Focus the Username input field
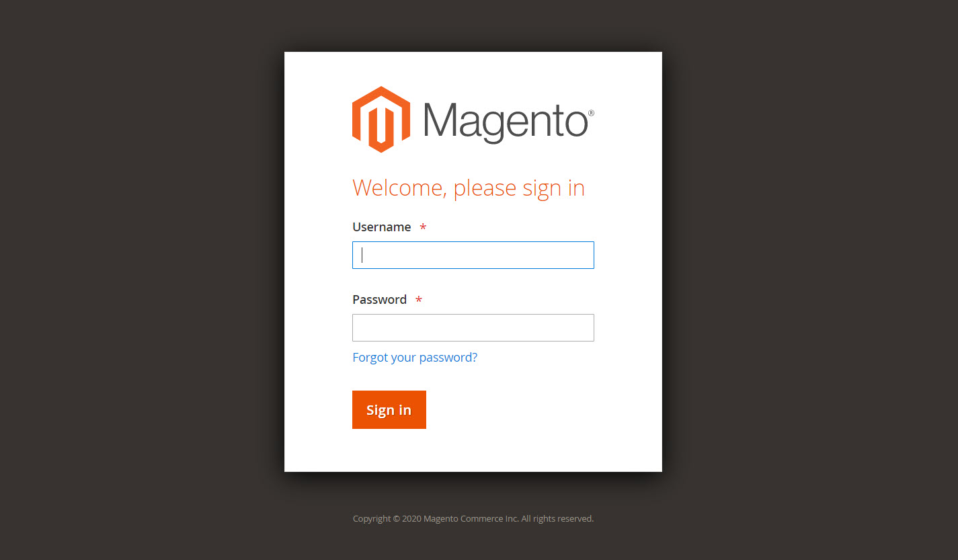958x560 pixels. tap(473, 255)
